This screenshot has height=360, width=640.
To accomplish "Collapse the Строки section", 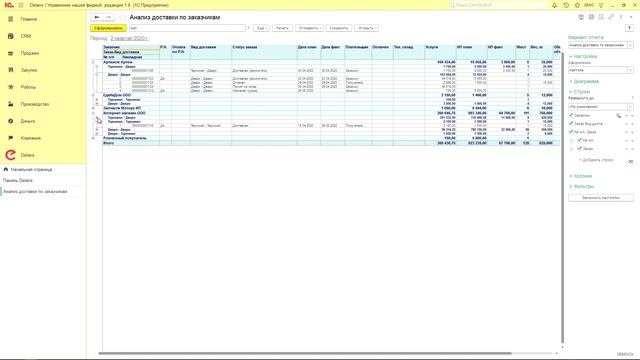I will tap(580, 92).
